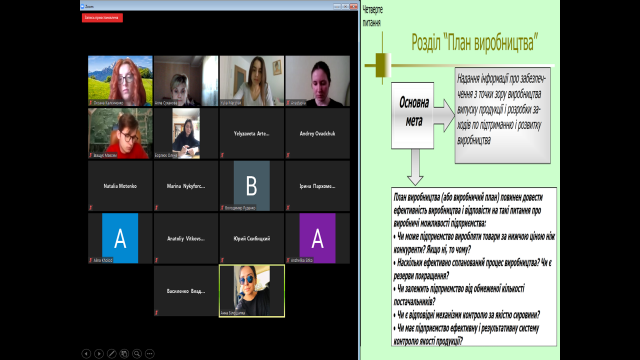Select the Anatoliy Vitkovs... participant tile

pyautogui.click(x=186, y=238)
